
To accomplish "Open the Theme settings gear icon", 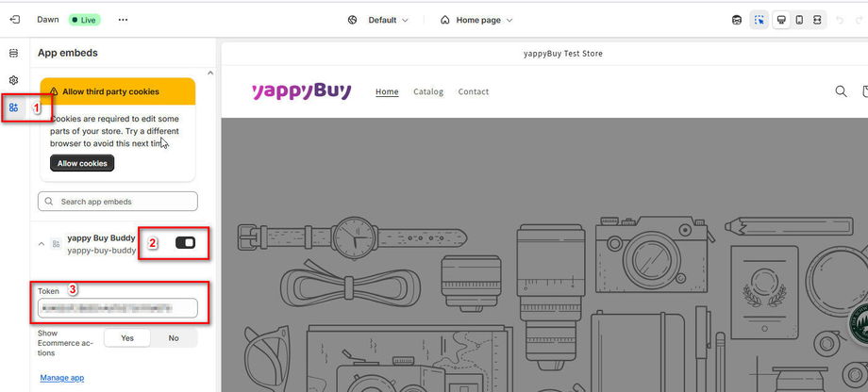I will coord(14,81).
